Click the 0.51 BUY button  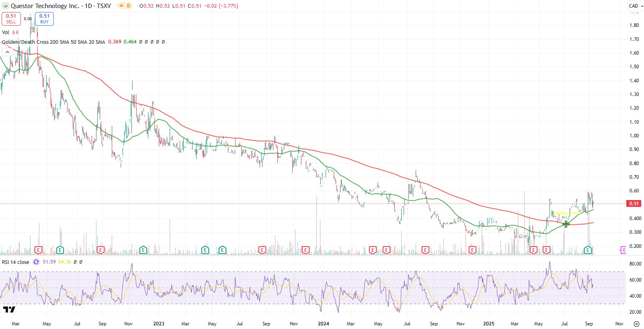click(44, 18)
